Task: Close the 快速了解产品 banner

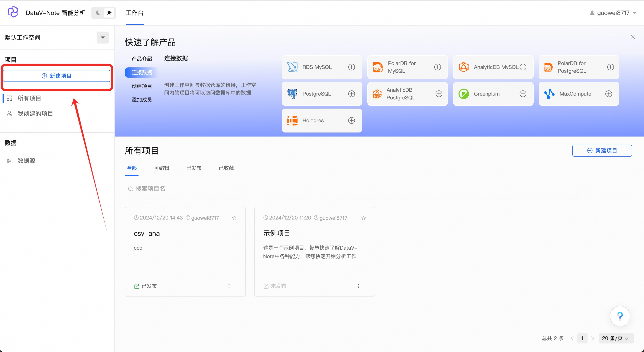Action: [633, 37]
